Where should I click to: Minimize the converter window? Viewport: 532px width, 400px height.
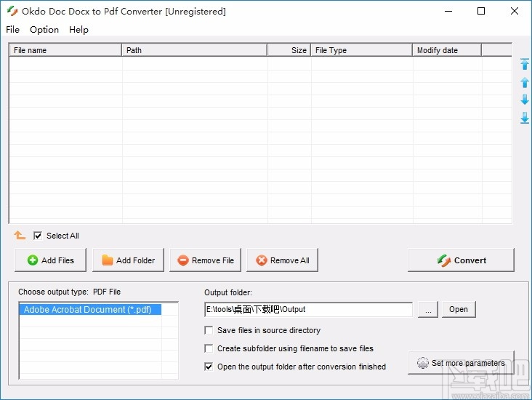448,11
